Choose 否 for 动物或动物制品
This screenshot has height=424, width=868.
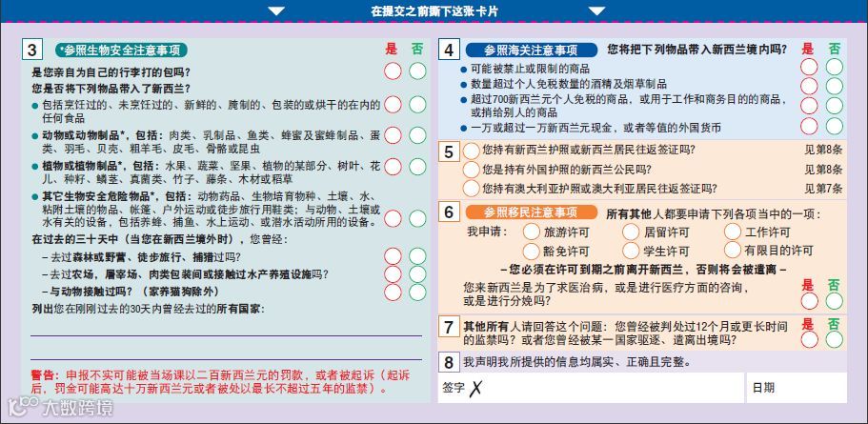pos(418,135)
